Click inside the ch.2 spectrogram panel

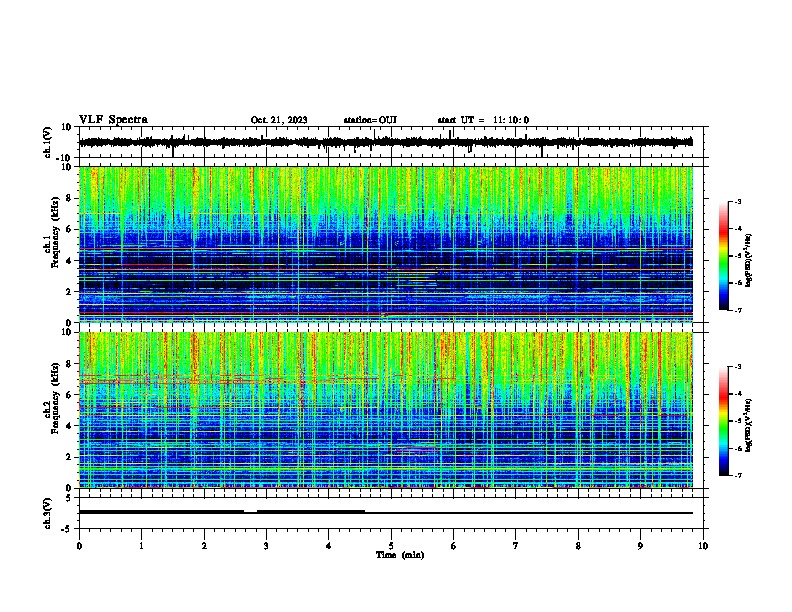click(386, 410)
